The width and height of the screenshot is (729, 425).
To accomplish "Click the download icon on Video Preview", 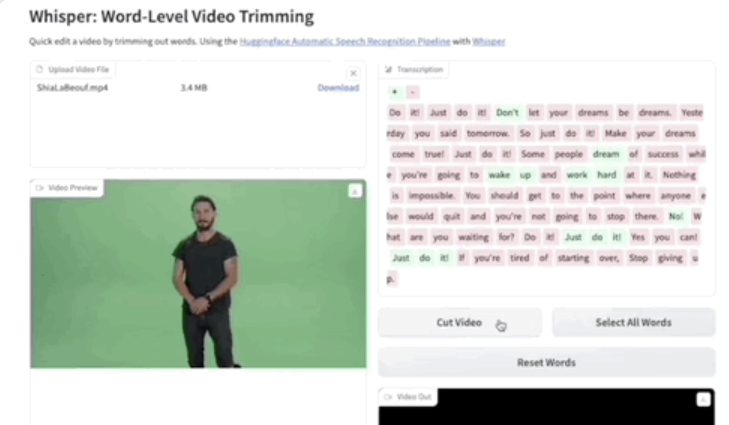I will click(354, 191).
